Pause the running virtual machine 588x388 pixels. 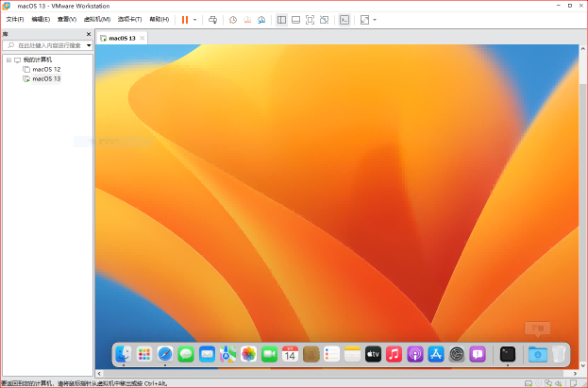[185, 20]
